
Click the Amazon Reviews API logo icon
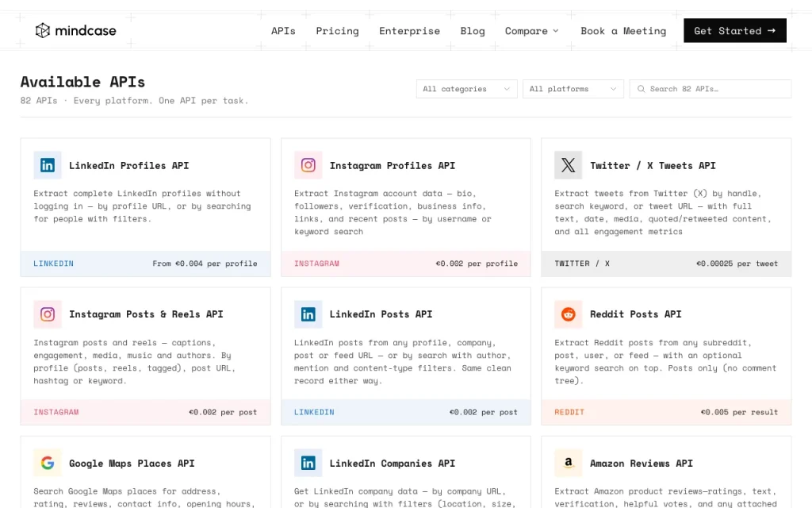(x=568, y=463)
